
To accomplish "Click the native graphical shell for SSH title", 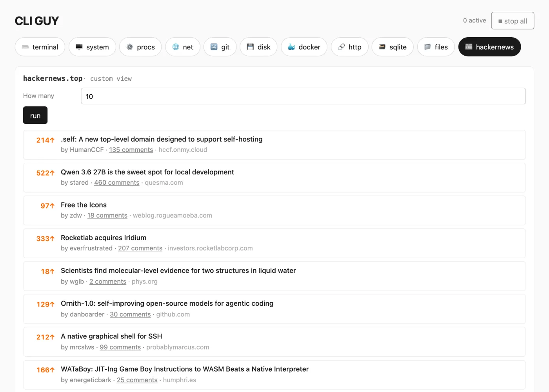I will point(111,336).
